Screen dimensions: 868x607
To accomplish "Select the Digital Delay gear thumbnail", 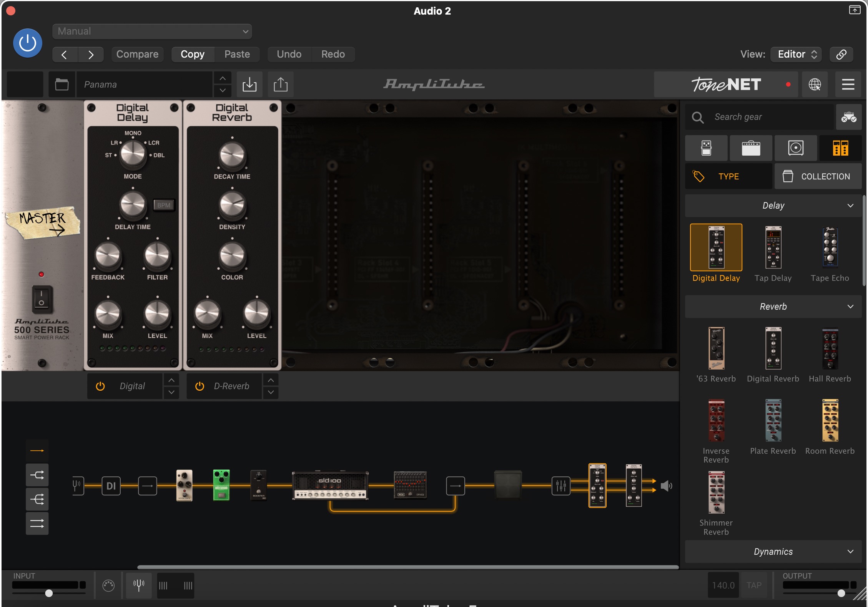I will [x=716, y=248].
